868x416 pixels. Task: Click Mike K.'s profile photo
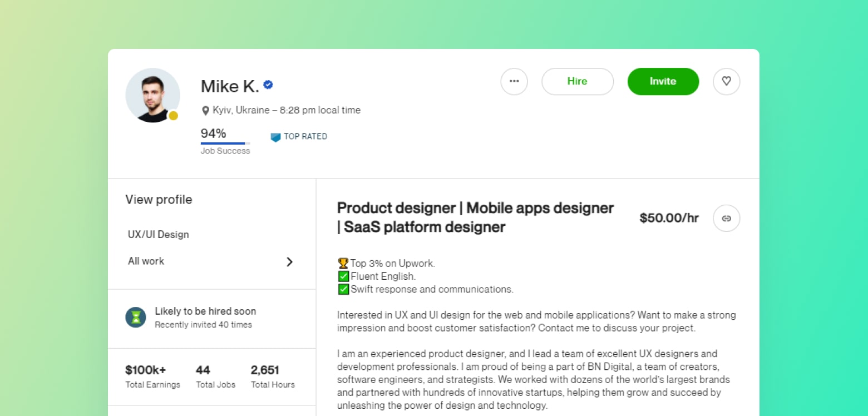pos(152,95)
